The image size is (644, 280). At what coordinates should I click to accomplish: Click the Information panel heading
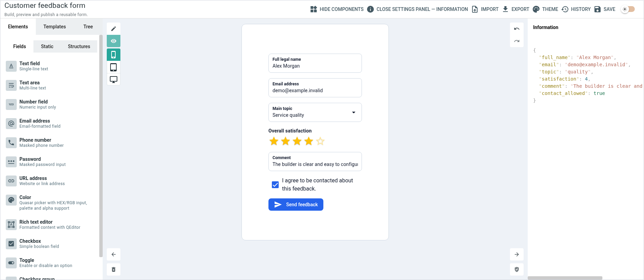pyautogui.click(x=546, y=27)
